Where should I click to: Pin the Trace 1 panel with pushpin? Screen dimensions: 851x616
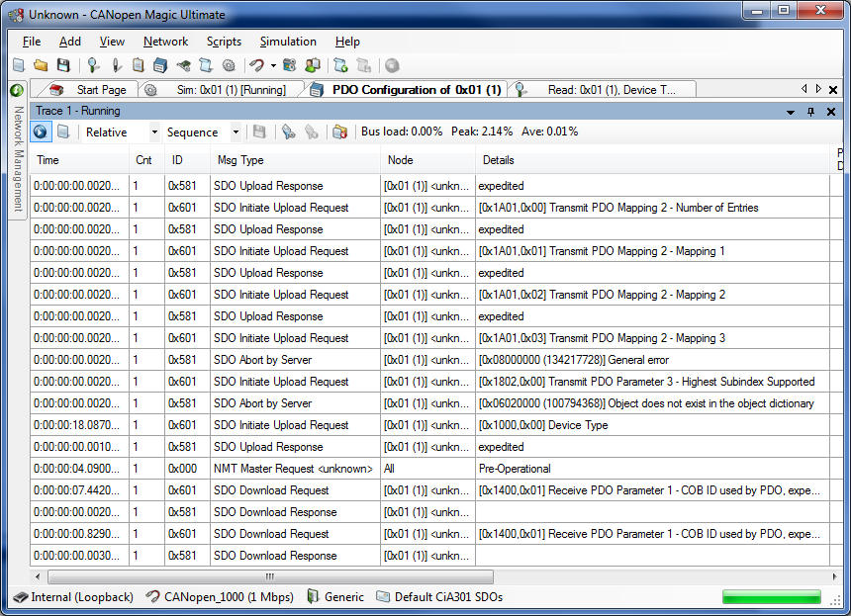pyautogui.click(x=810, y=112)
